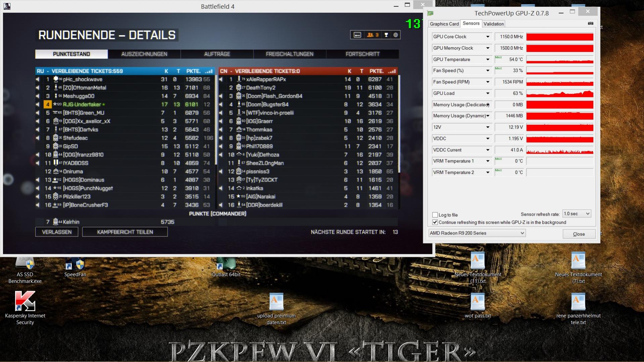Select the DeathTony2 player row
The image size is (644, 362).
click(308, 88)
